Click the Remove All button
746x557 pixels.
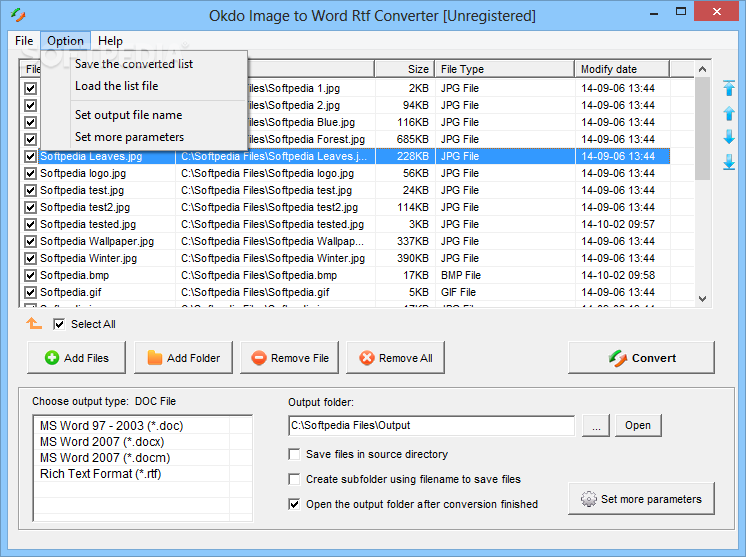coord(395,358)
